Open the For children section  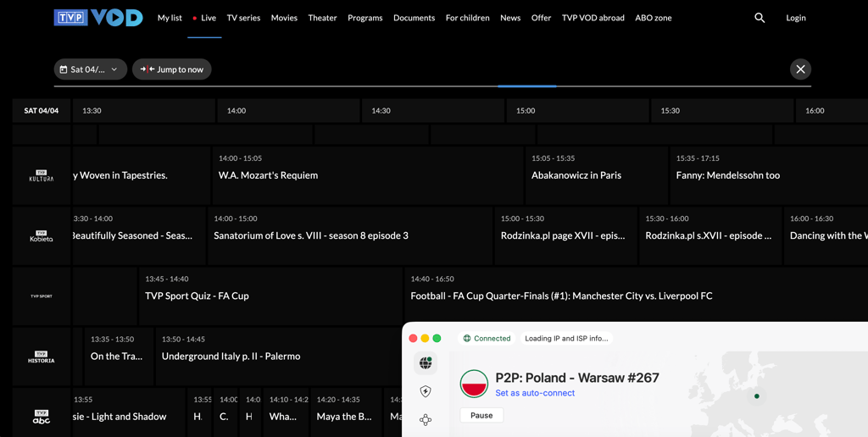click(x=468, y=18)
